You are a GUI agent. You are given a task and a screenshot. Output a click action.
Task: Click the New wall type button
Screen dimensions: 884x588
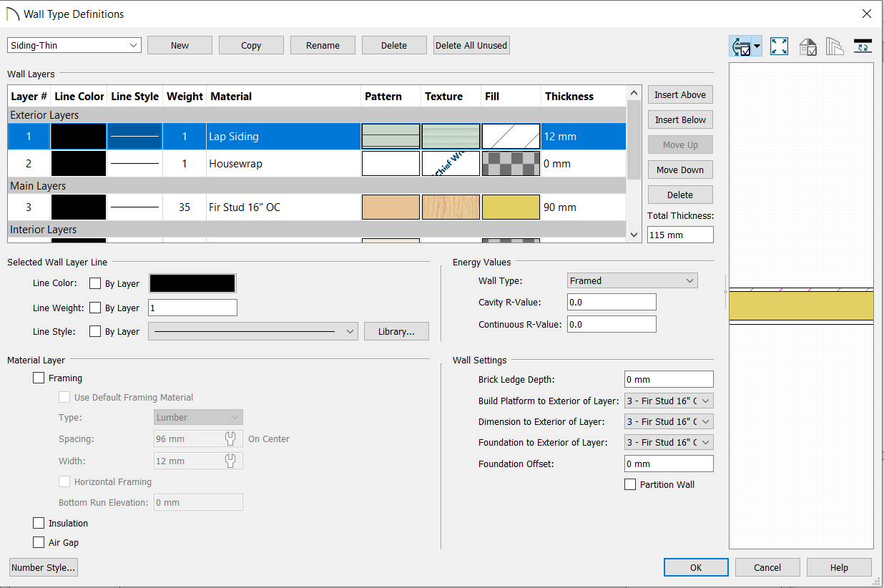[x=180, y=45]
